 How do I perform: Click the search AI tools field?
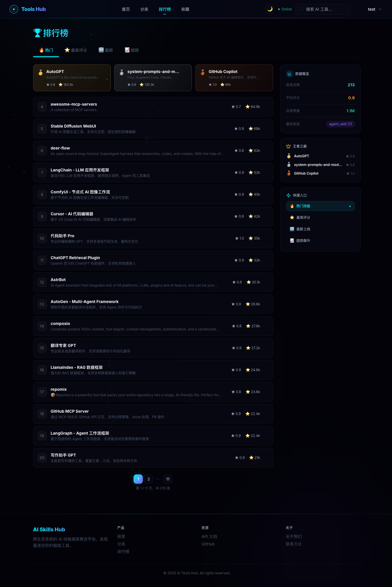pos(323,9)
